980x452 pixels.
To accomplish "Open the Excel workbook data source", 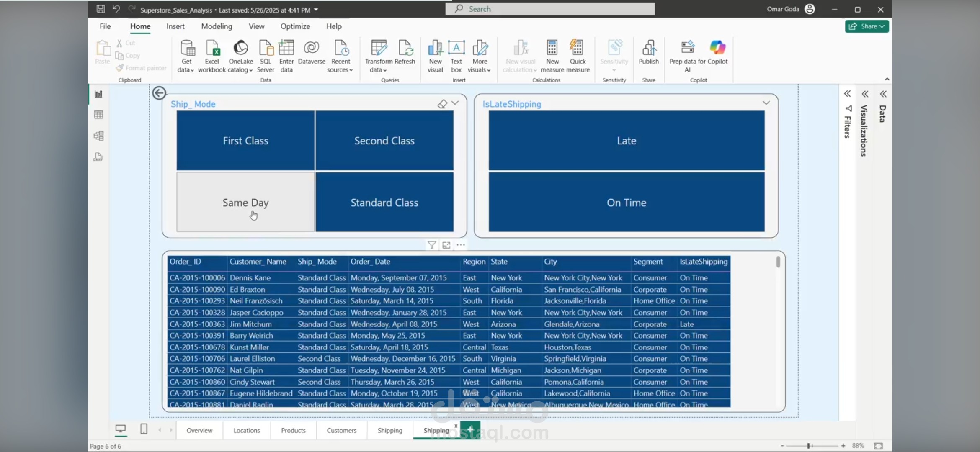I will (x=212, y=56).
